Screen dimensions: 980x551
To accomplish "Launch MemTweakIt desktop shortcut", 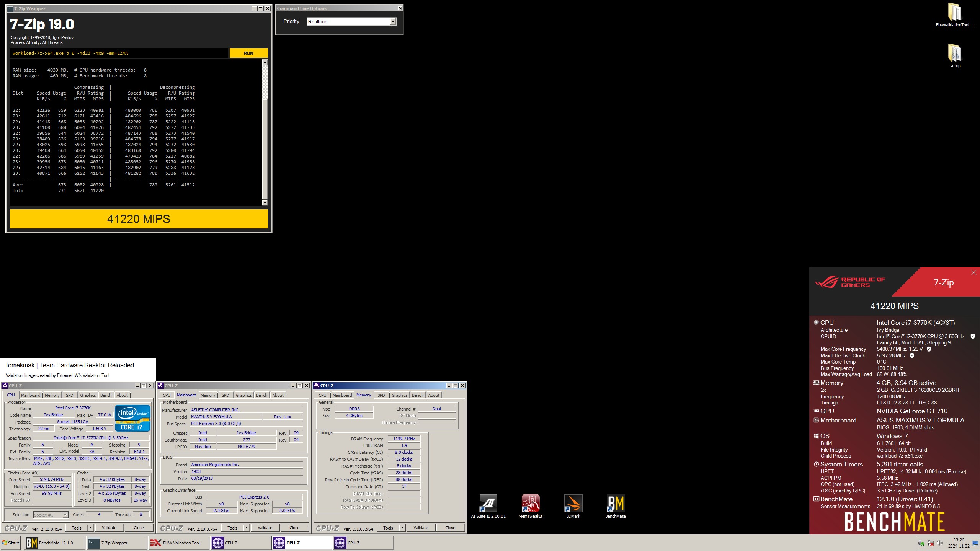I will click(x=530, y=506).
